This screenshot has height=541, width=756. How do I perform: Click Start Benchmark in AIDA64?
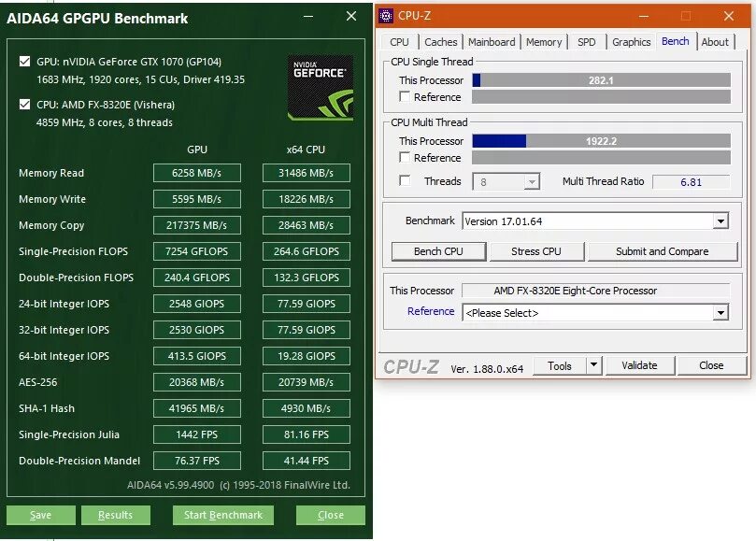click(x=223, y=515)
